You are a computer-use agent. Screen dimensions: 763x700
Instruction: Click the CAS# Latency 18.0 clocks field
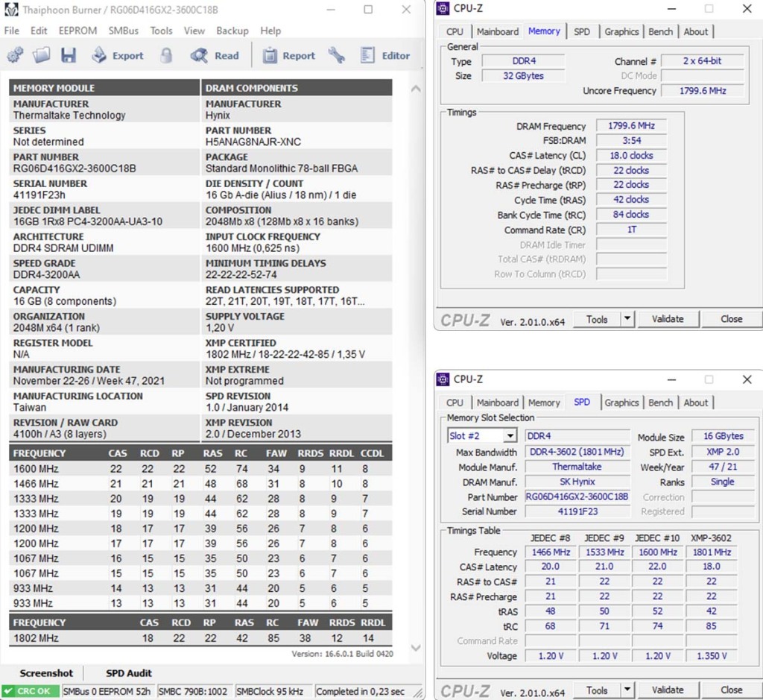click(631, 155)
